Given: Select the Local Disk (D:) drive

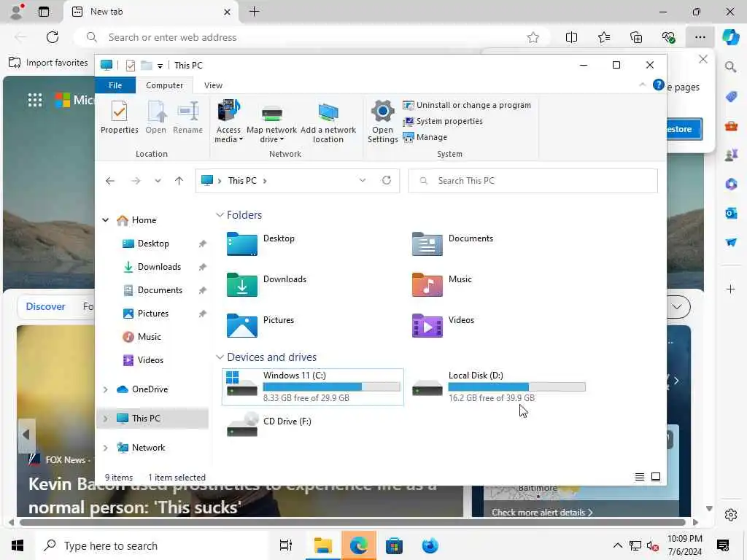Looking at the screenshot, I should [498, 386].
